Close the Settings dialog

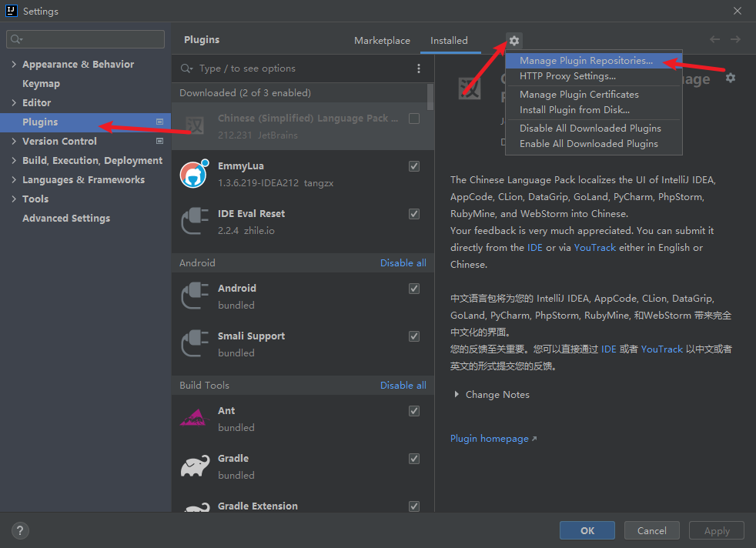point(738,11)
